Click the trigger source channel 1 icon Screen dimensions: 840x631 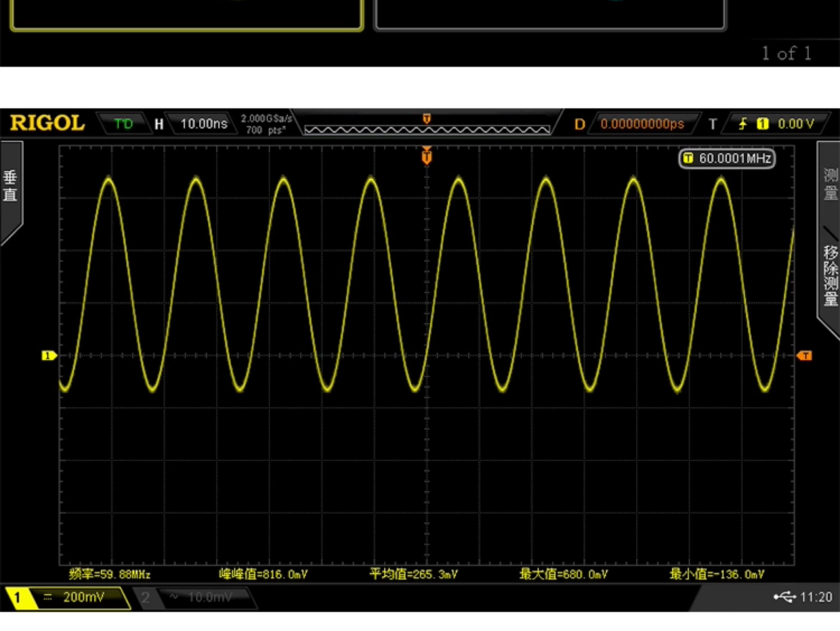[762, 124]
